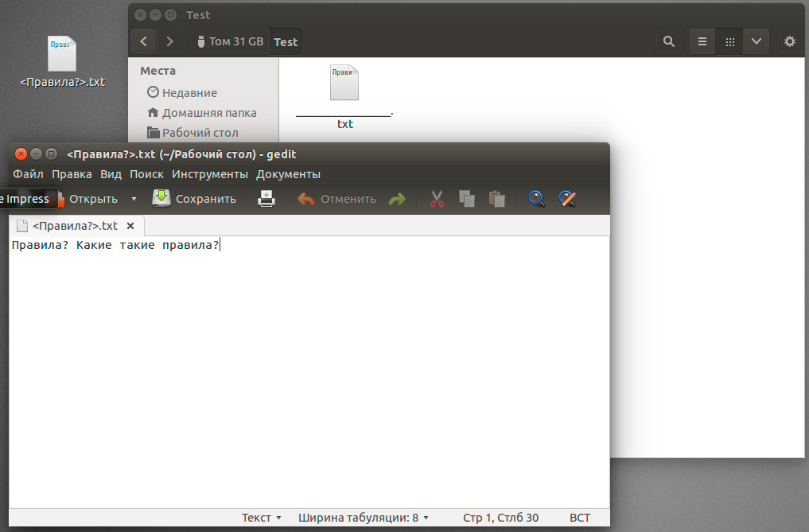The image size is (809, 532).
Task: Select the <Правила?>.txt tab
Action: pos(76,226)
